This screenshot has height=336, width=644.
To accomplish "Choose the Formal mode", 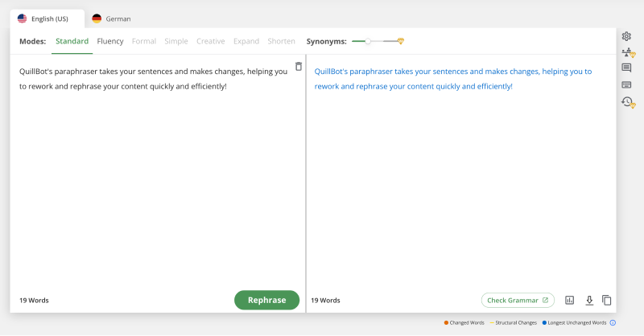I will [143, 41].
